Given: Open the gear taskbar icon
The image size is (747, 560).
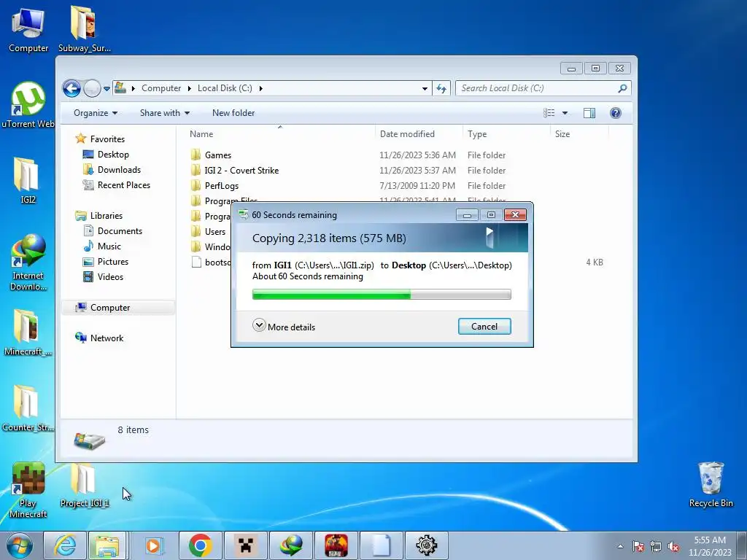Looking at the screenshot, I should click(426, 545).
